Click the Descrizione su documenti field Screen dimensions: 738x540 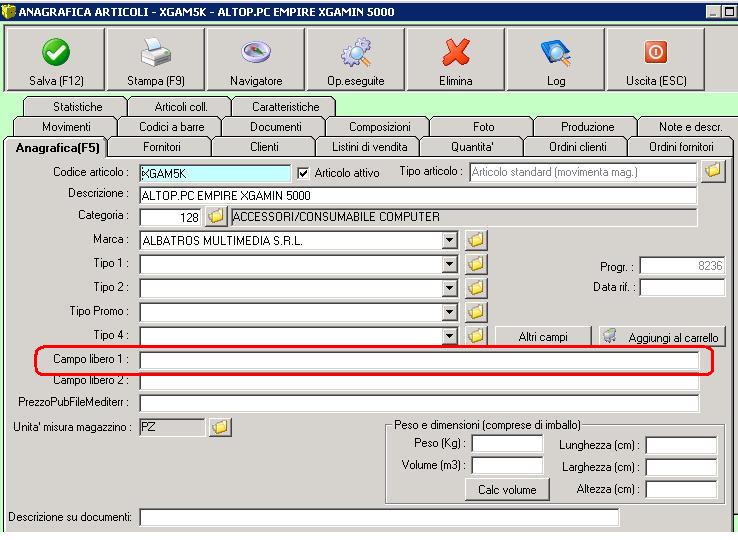coord(379,517)
